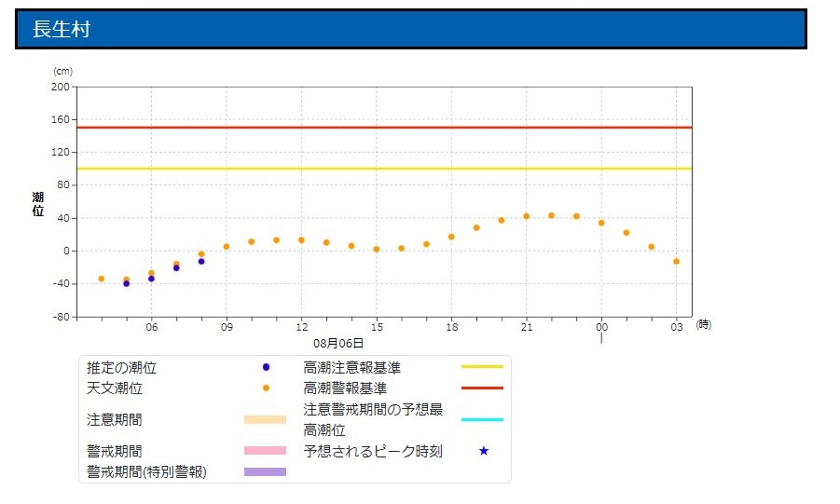Click the -80 y-axis value
840x504 pixels.
click(62, 317)
